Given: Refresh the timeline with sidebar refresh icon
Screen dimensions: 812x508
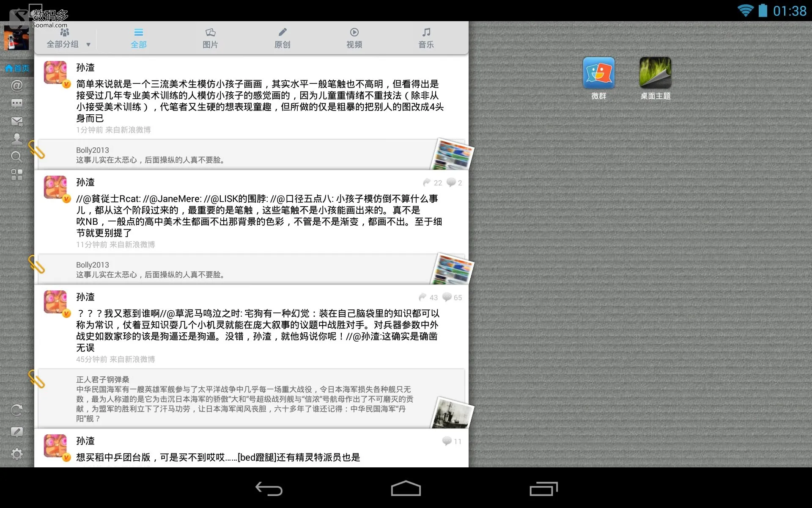Looking at the screenshot, I should point(17,410).
